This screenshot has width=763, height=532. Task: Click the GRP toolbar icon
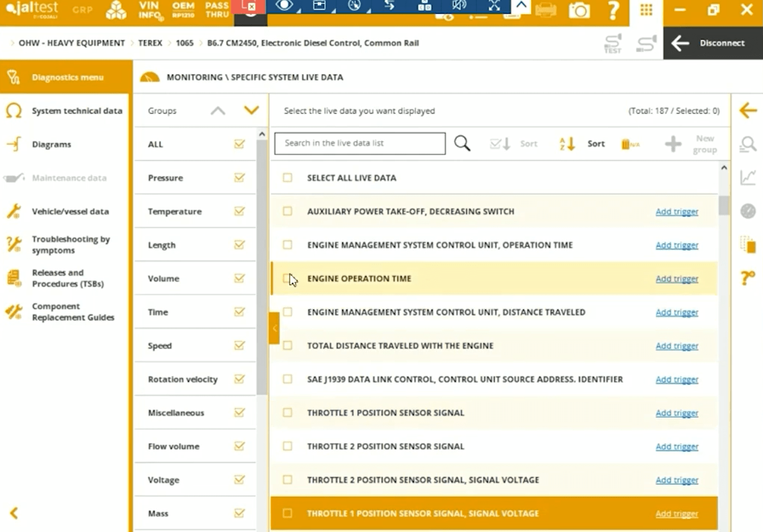point(82,9)
